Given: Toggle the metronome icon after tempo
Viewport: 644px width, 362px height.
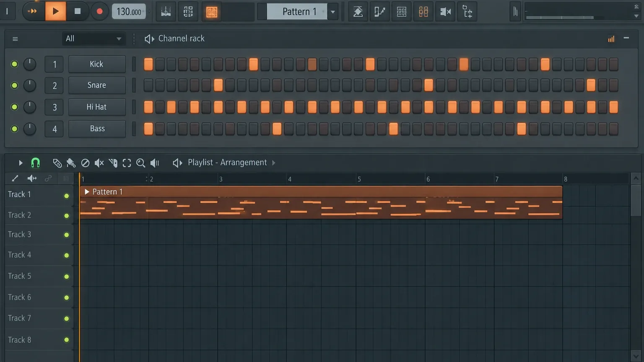Looking at the screenshot, I should tap(166, 12).
